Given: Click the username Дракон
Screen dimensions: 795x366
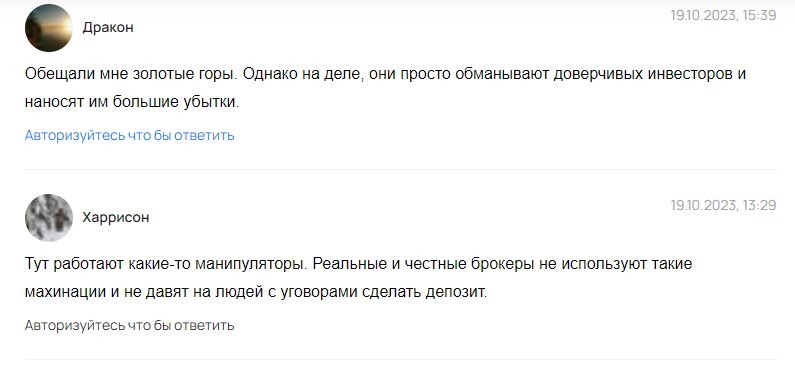Looking at the screenshot, I should tap(108, 27).
